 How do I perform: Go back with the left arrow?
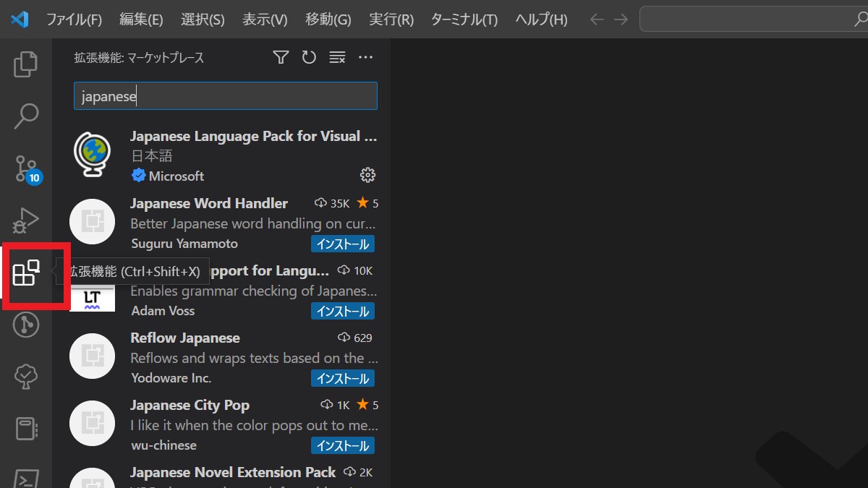click(x=597, y=20)
